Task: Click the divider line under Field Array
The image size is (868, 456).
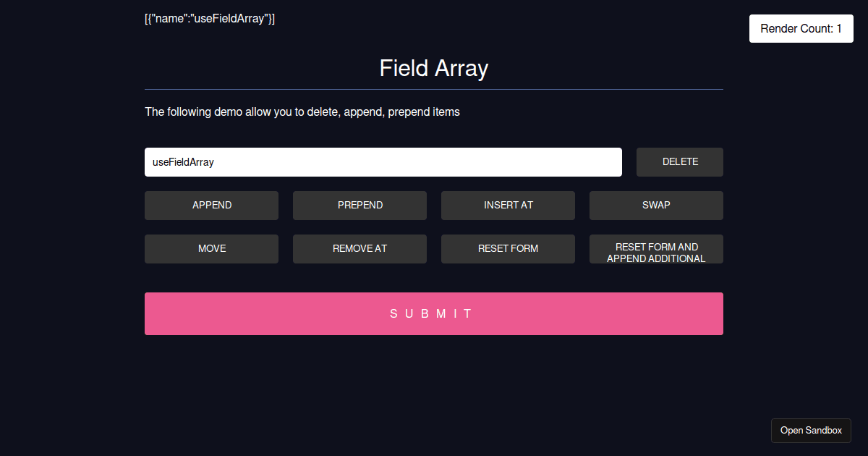Action: (x=433, y=89)
